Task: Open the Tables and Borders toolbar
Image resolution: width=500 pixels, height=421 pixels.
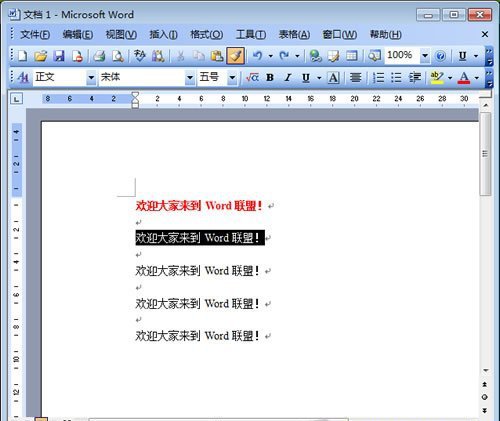Action: coord(333,56)
